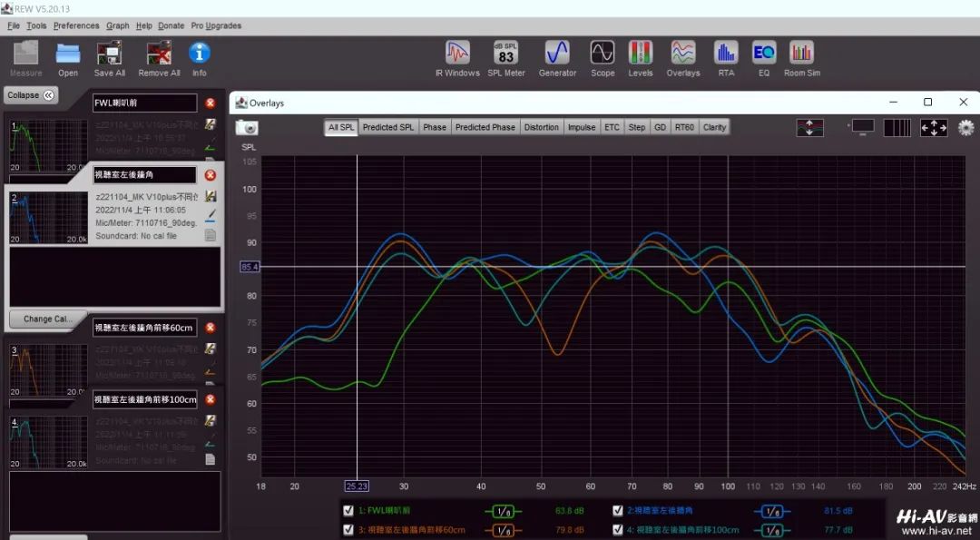Screen dimensions: 980x540
Task: Open the Tools menu
Action: (x=36, y=25)
